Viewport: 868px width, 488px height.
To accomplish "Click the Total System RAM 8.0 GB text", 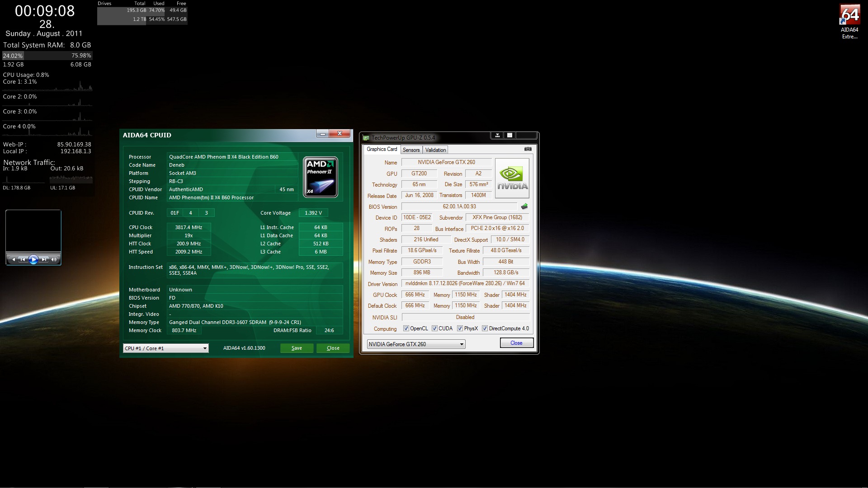I will [47, 45].
